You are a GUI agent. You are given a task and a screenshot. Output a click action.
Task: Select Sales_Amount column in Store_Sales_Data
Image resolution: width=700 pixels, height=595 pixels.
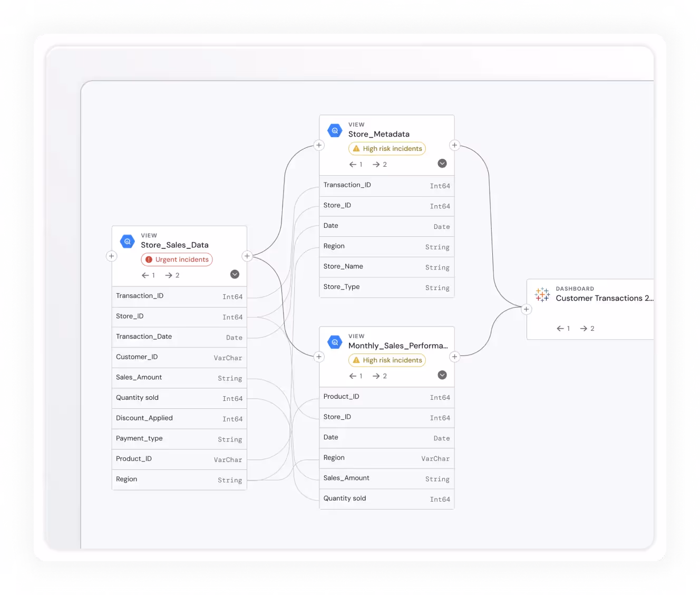point(179,378)
